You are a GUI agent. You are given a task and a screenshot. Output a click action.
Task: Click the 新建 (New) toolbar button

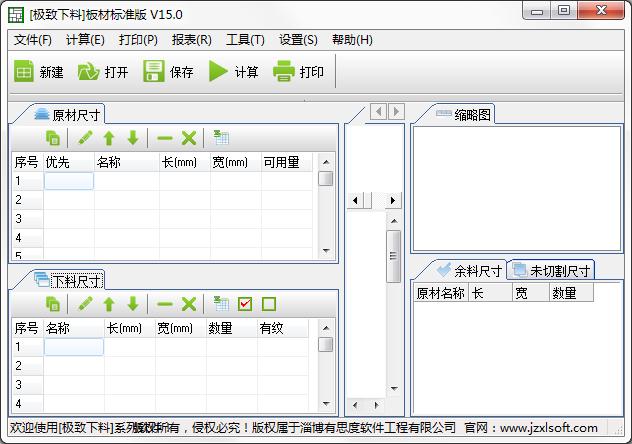(39, 72)
